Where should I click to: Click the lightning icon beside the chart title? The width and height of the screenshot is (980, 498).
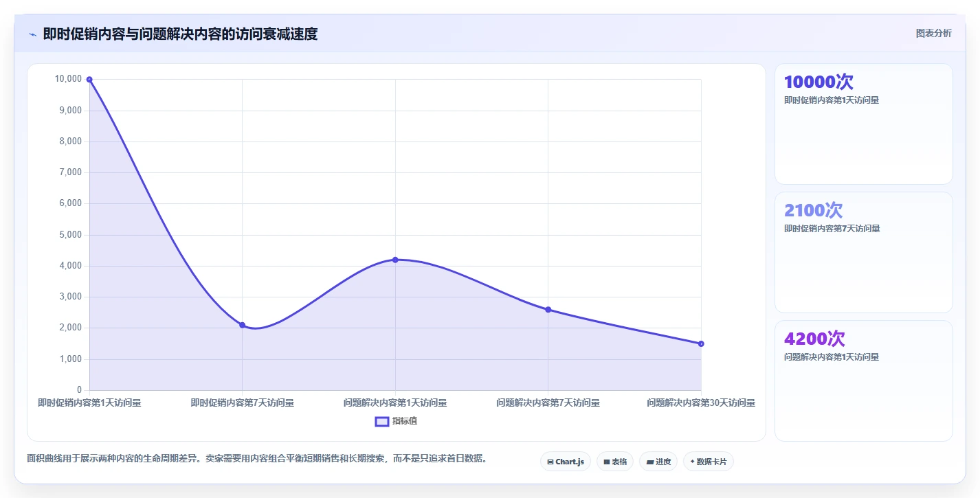32,34
